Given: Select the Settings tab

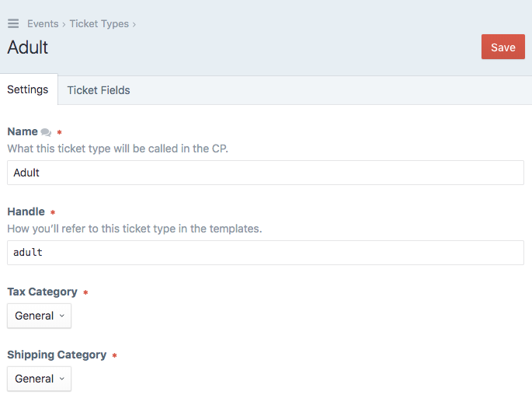Looking at the screenshot, I should 28,89.
